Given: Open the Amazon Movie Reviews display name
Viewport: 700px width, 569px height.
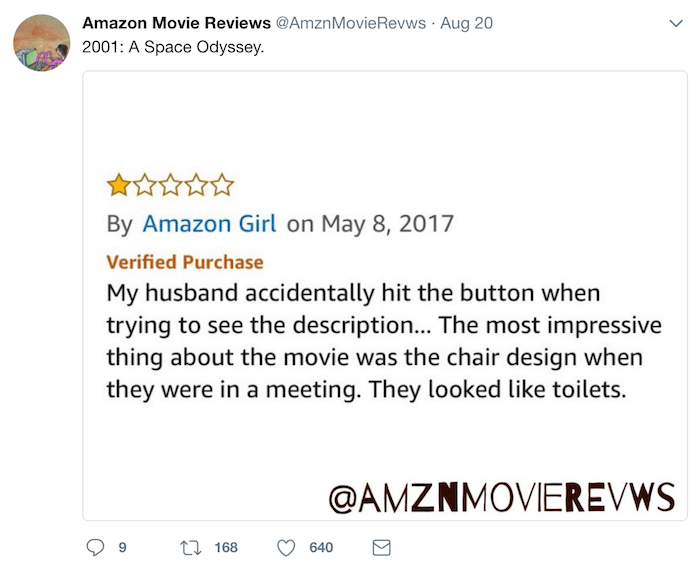Looking at the screenshot, I should [176, 23].
